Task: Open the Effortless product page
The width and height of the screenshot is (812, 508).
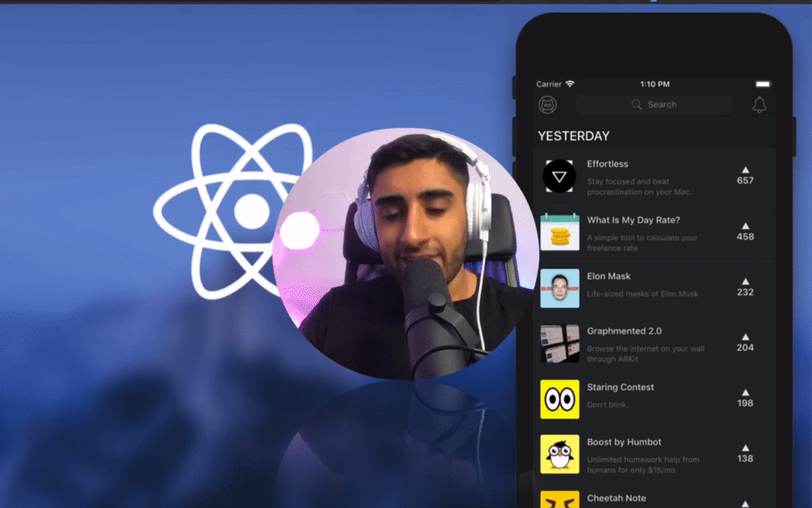Action: pos(607,164)
